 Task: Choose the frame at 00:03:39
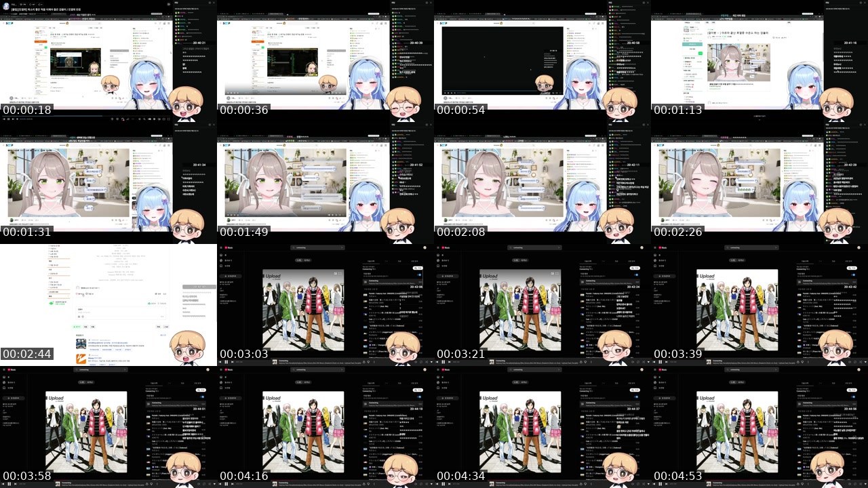[759, 305]
